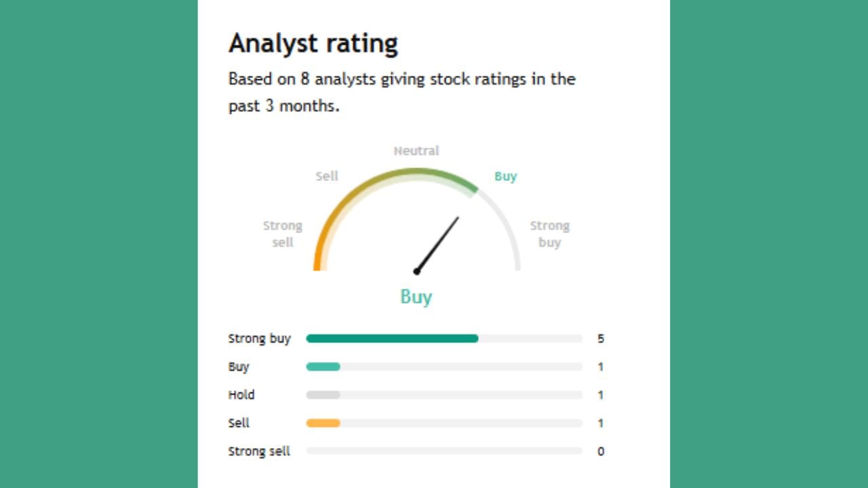The image size is (868, 488).
Task: Click the Strong buy gauge label
Action: point(549,234)
